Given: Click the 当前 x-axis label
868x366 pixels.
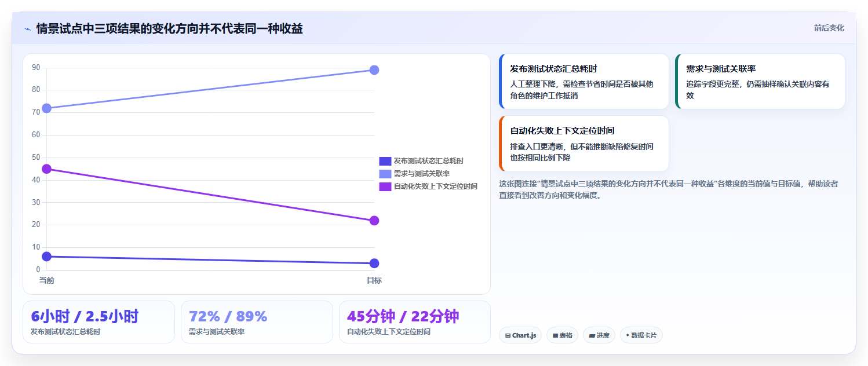Looking at the screenshot, I should 46,280.
